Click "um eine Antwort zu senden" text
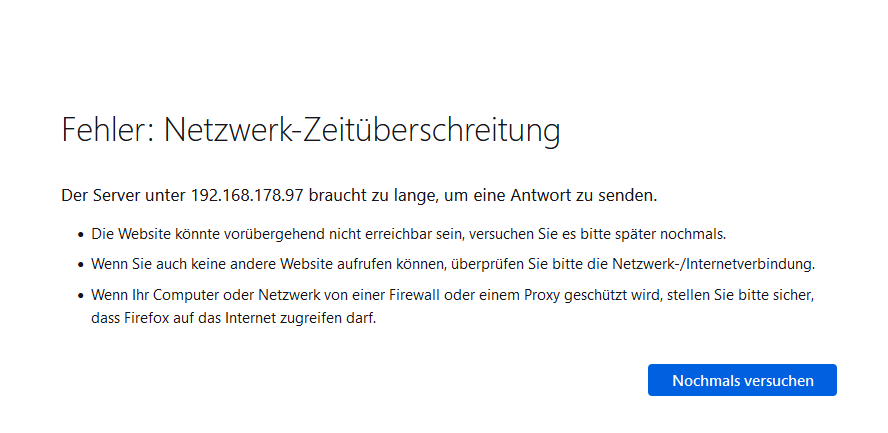 549,196
